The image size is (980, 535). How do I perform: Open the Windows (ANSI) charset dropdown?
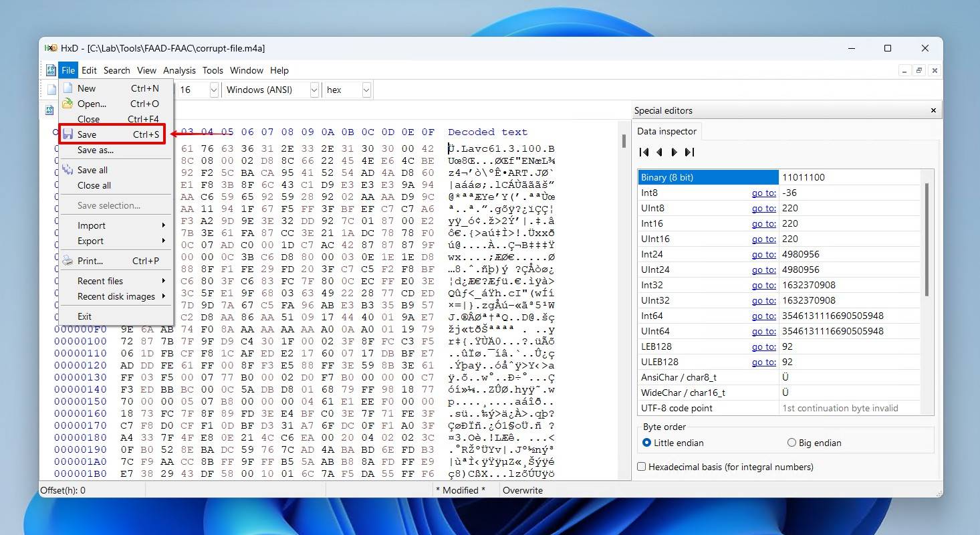[x=314, y=90]
